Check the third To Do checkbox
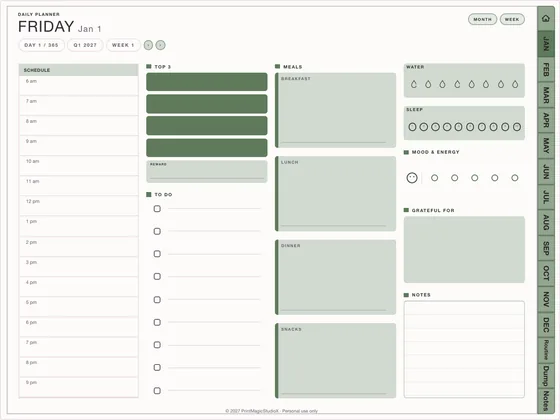 point(157,254)
